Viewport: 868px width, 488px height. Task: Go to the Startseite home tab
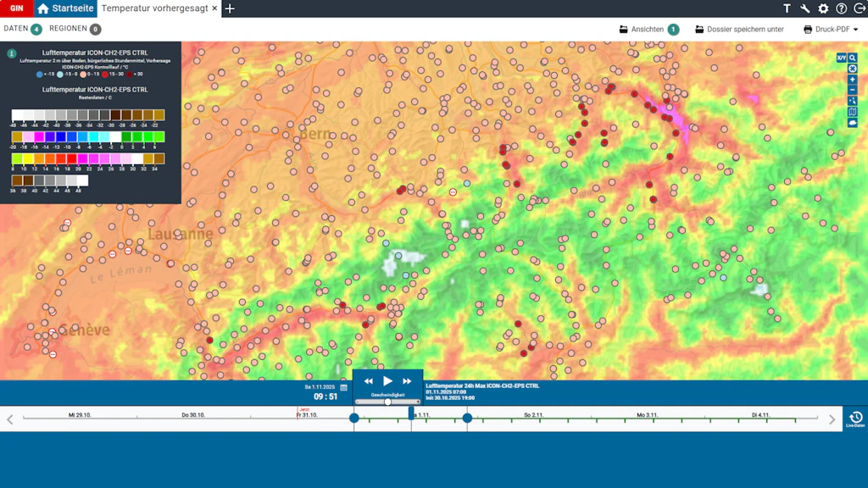point(65,8)
